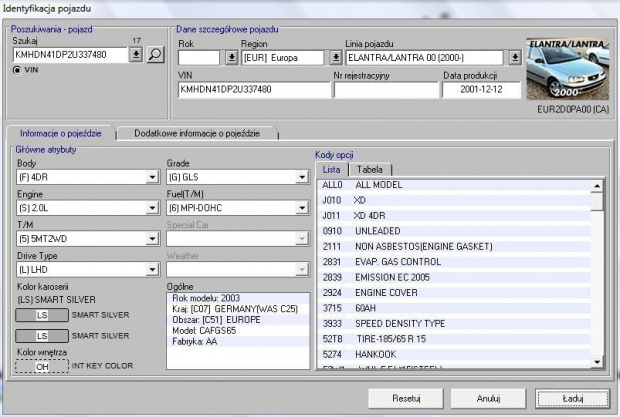Select the 2111 NON ASBESTOS row
This screenshot has height=417, width=620.
click(454, 247)
